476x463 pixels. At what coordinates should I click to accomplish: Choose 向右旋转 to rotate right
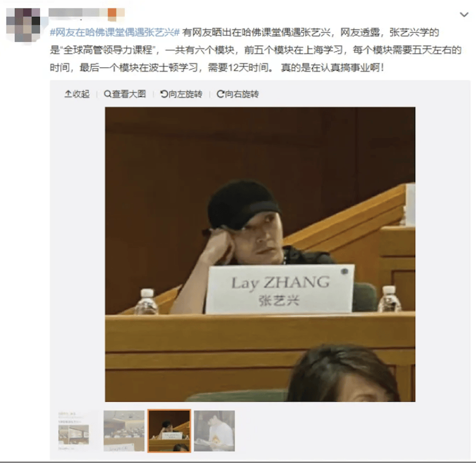point(237,94)
